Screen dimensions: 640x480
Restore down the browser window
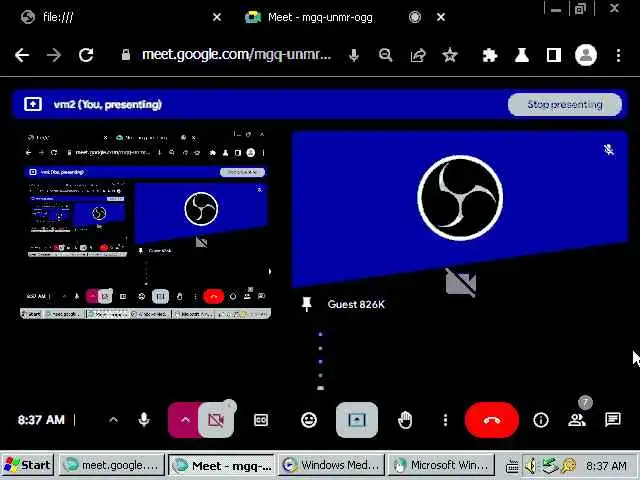580,9
